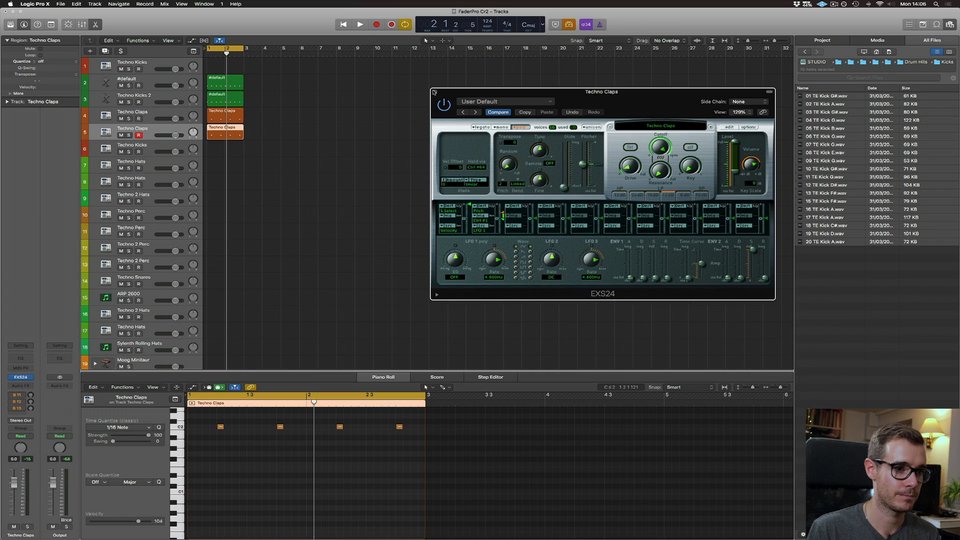Open the User Default preset dropdown in EXS24

coord(506,102)
